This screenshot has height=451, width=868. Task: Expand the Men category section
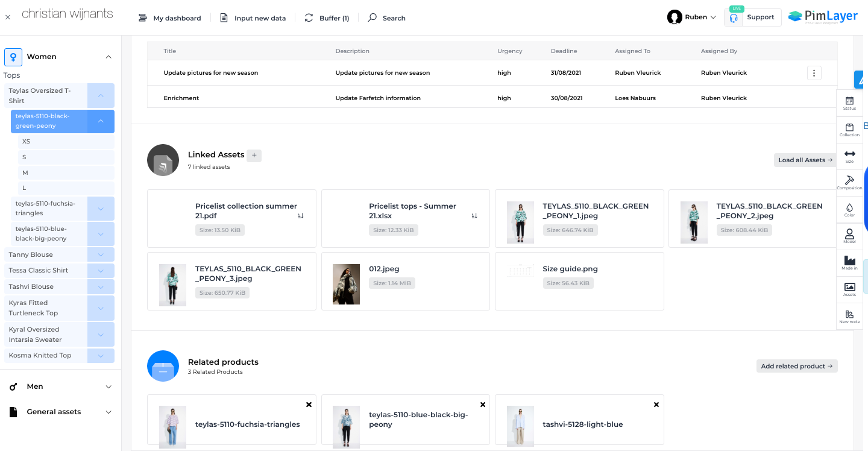click(108, 386)
